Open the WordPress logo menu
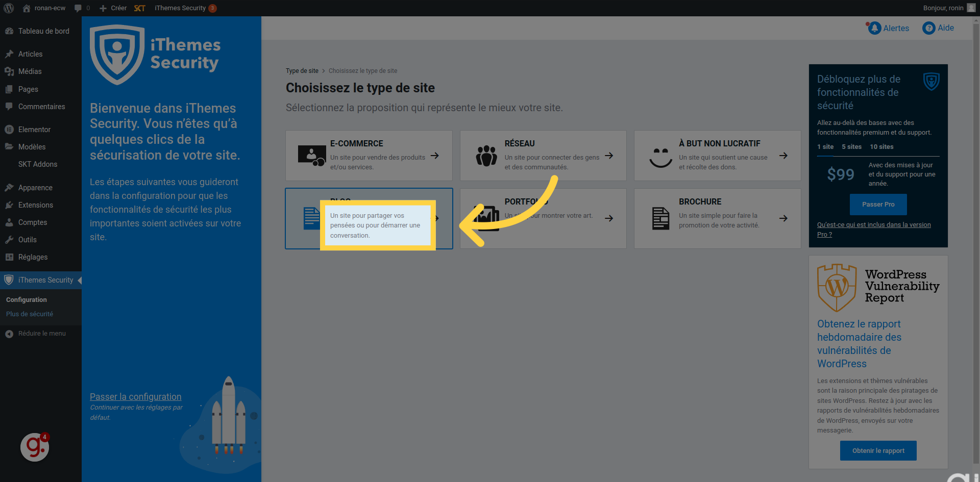The image size is (980, 482). point(9,8)
